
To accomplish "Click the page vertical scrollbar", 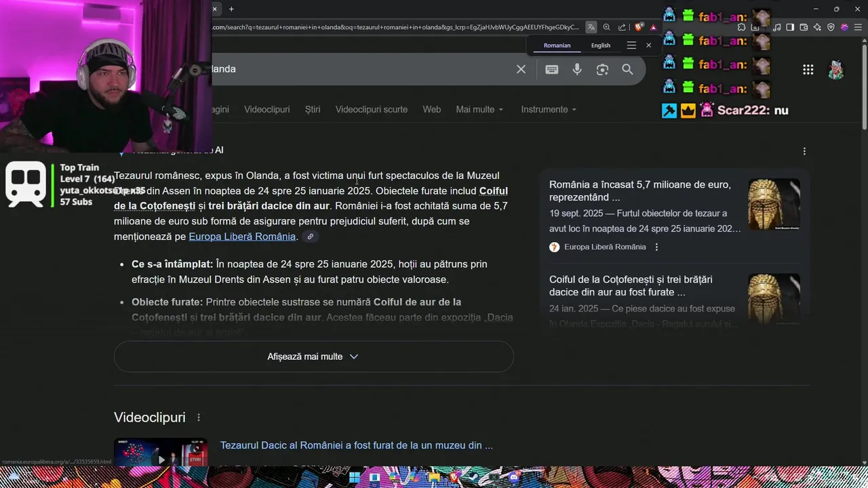I will point(864,88).
